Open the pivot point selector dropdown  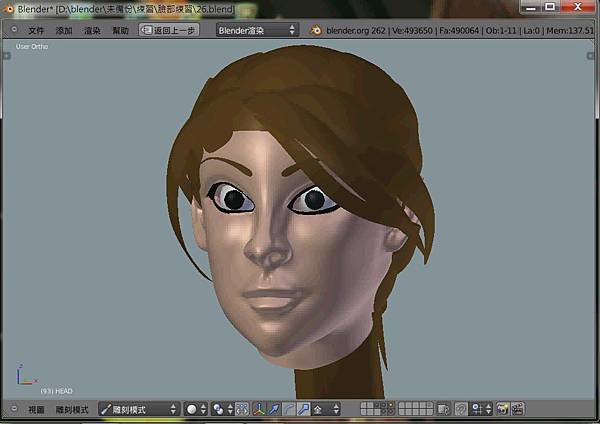click(223, 409)
